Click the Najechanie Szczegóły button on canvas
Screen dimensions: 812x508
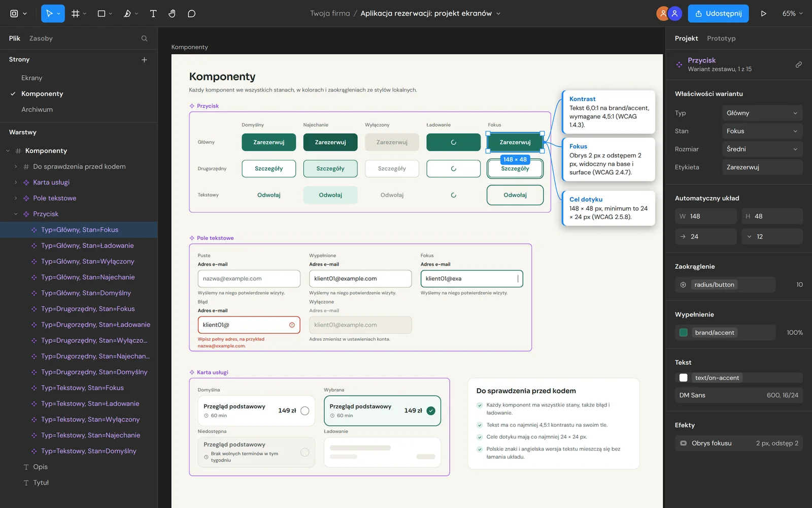click(x=330, y=169)
